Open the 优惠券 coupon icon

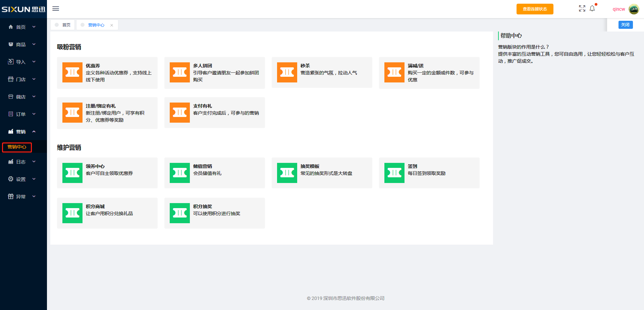pyautogui.click(x=72, y=72)
